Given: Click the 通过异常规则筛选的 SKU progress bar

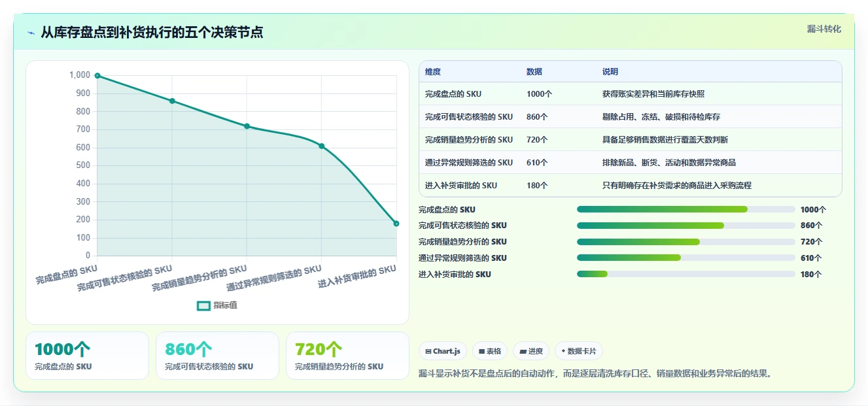Looking at the screenshot, I should point(686,258).
